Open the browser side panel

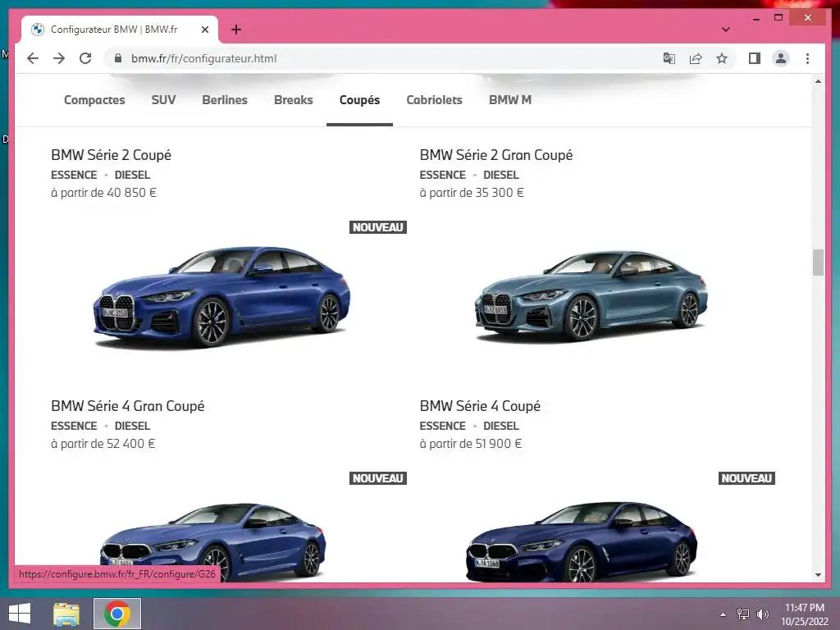click(x=755, y=58)
